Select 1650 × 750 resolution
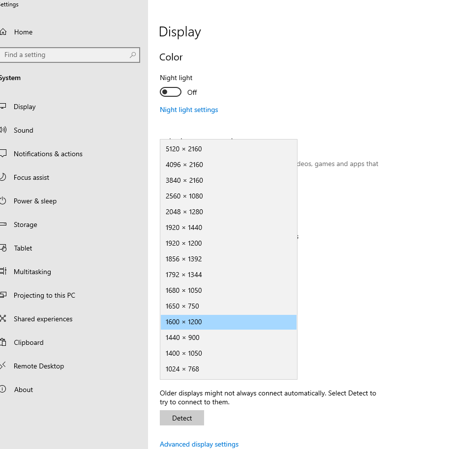This screenshot has width=476, height=449. coord(229,307)
